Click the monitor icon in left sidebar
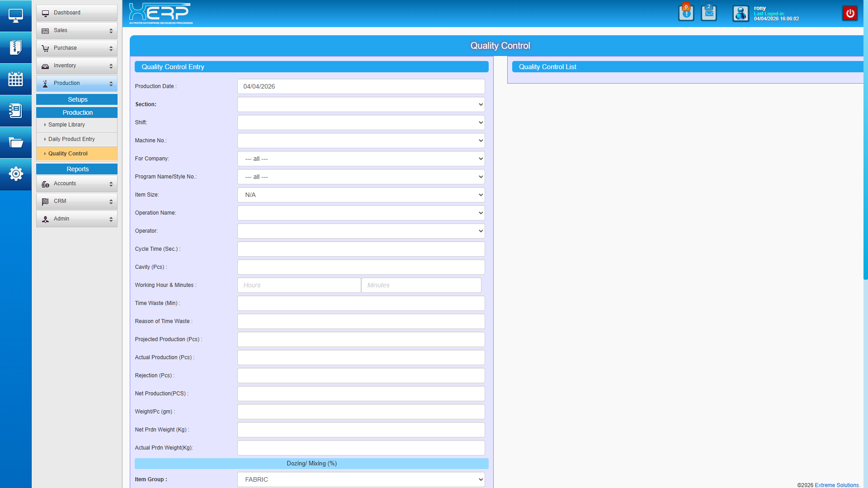Screen dimensions: 868x488 point(15,16)
